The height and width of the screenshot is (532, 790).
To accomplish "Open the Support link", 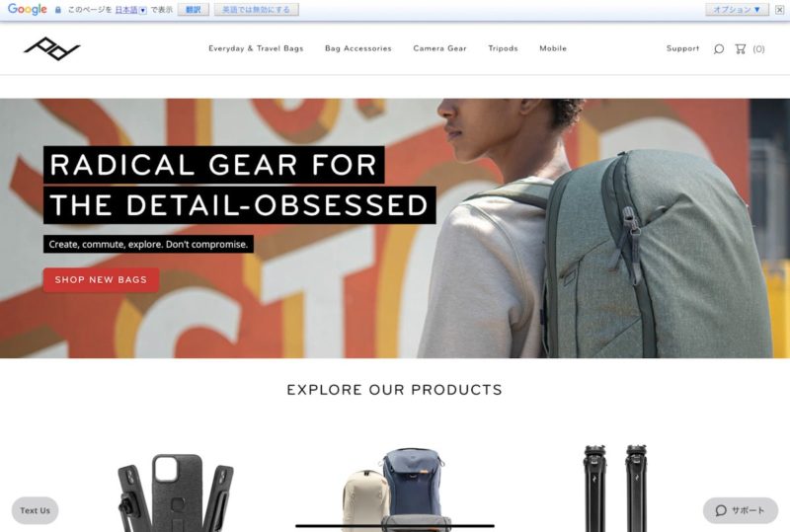I will click(x=682, y=48).
